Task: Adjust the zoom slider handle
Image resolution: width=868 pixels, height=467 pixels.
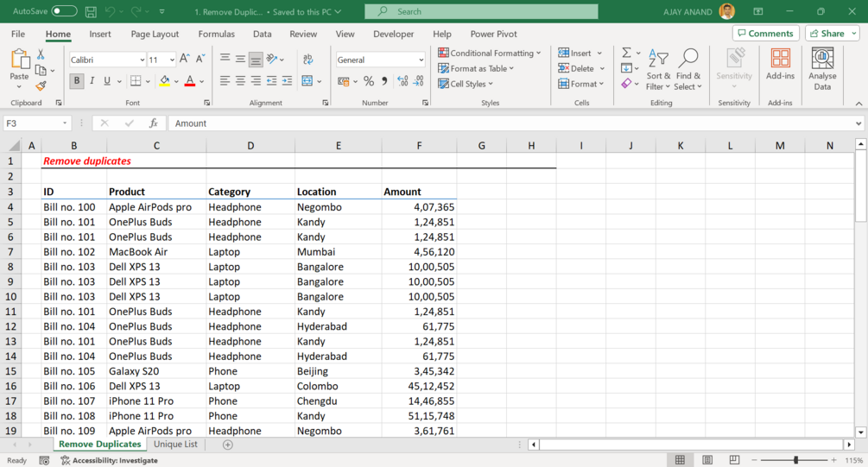Action: 796,460
